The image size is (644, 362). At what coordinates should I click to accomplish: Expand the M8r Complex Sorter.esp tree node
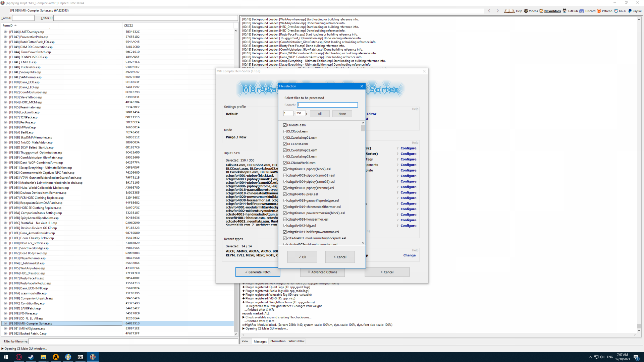pos(5,323)
